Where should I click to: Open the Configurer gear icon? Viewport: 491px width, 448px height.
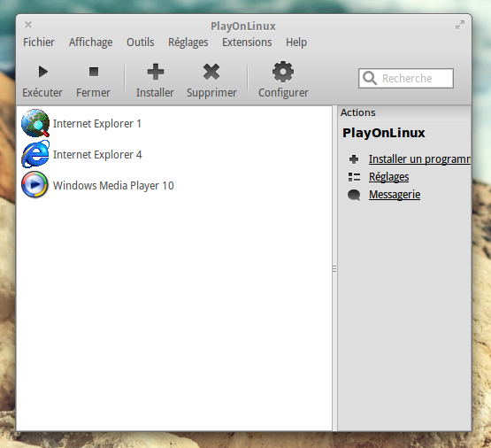(x=283, y=72)
